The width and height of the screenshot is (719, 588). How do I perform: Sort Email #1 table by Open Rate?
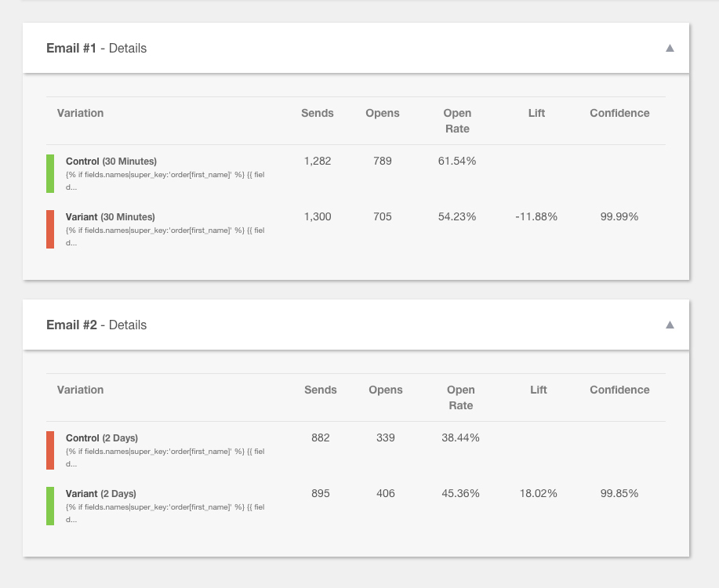(x=457, y=121)
